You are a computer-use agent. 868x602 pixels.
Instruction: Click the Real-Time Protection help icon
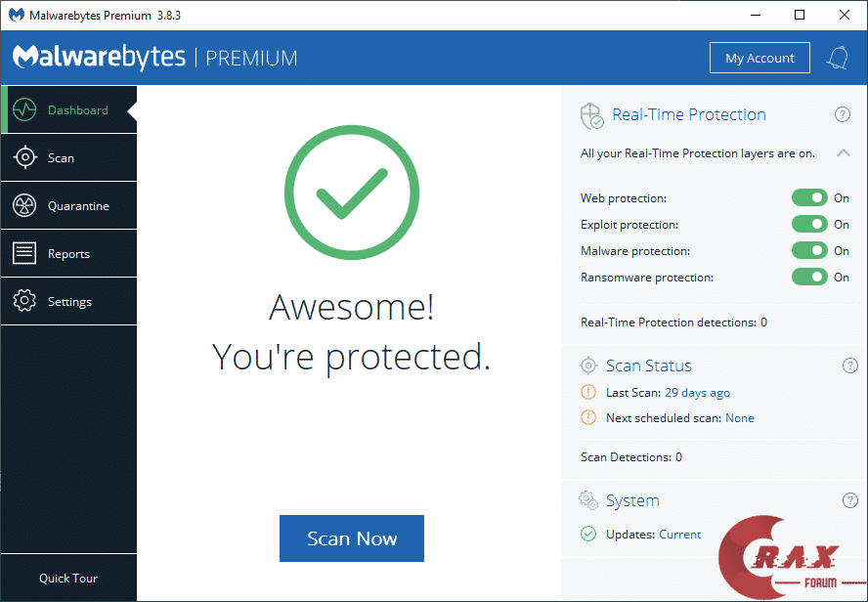click(x=842, y=115)
